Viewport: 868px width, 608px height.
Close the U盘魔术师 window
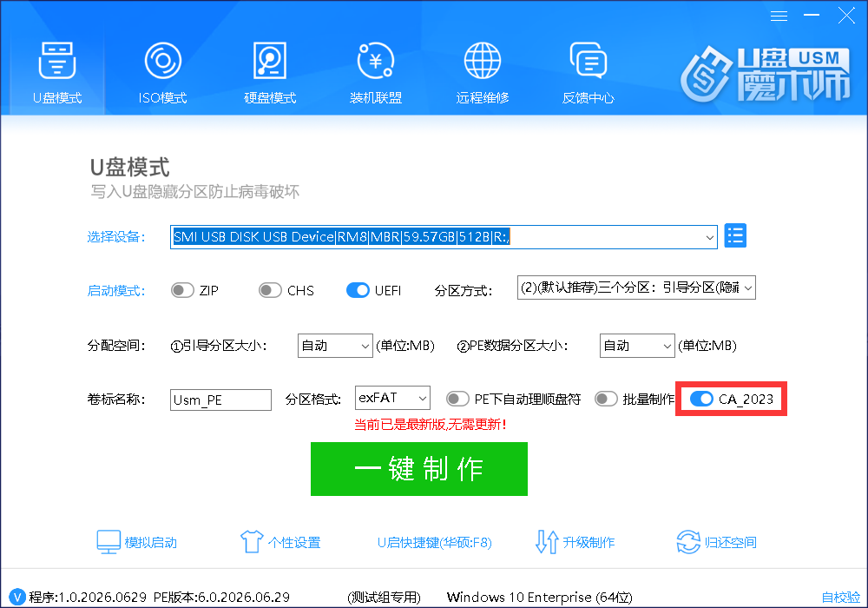(x=846, y=16)
